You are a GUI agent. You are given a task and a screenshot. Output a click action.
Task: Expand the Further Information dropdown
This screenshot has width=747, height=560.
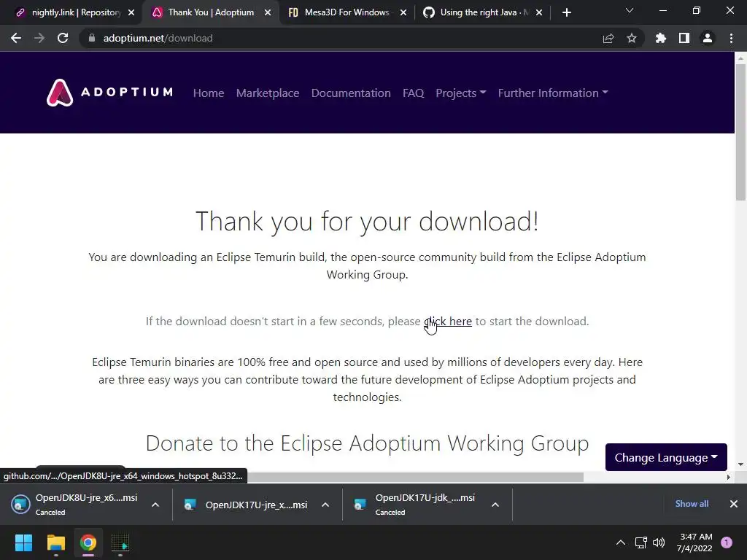click(x=553, y=93)
